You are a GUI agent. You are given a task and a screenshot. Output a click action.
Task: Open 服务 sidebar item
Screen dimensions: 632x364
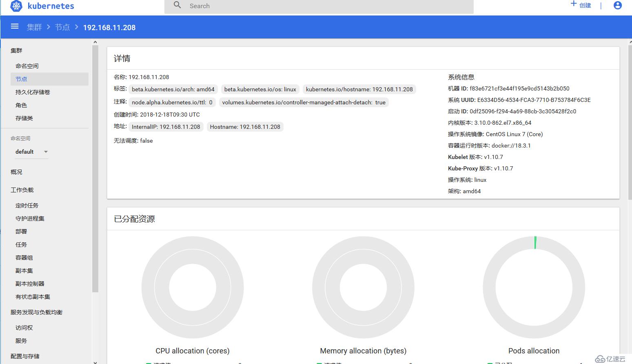coord(21,341)
